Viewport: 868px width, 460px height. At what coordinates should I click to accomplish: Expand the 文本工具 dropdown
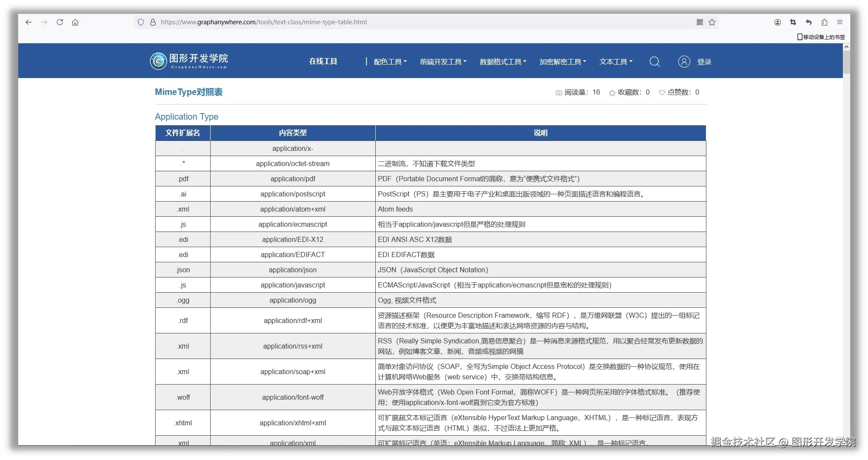pyautogui.click(x=615, y=62)
